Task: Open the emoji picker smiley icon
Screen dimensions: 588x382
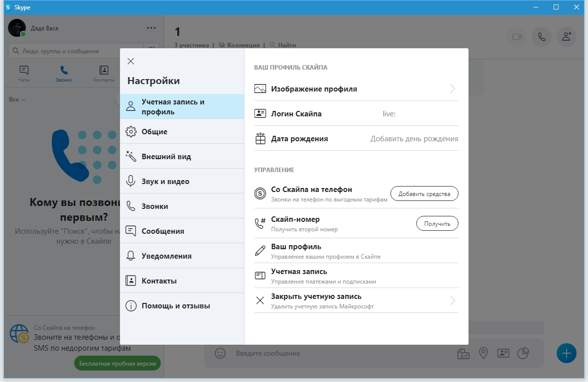Action: 220,353
